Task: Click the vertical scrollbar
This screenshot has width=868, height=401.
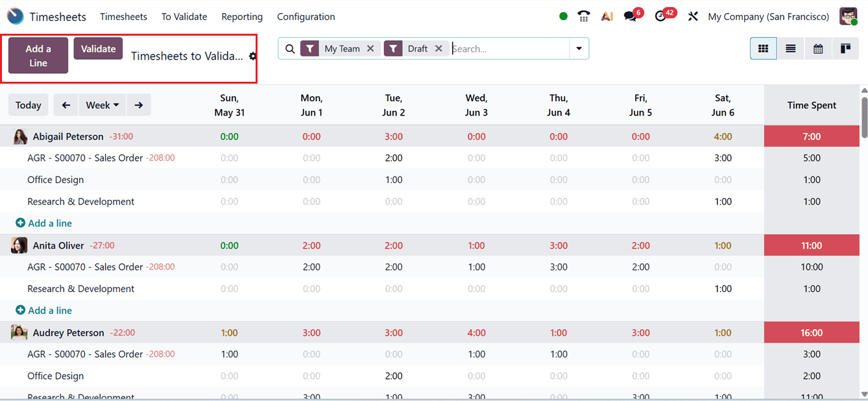Action: (864, 117)
